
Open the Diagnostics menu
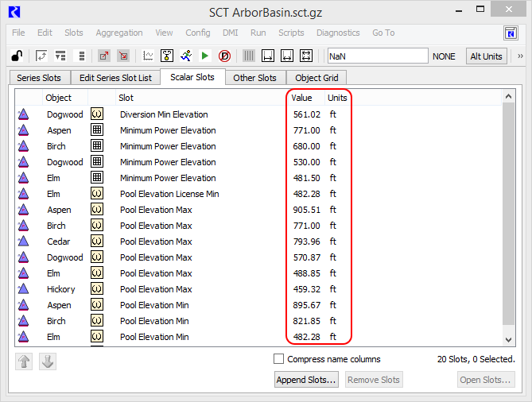[x=338, y=33]
